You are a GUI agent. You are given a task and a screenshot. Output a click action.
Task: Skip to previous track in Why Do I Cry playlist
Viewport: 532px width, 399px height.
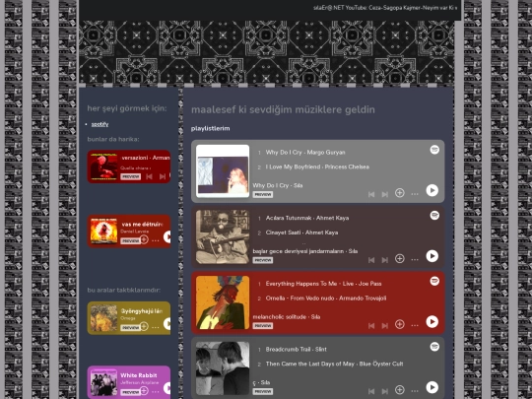[371, 194]
